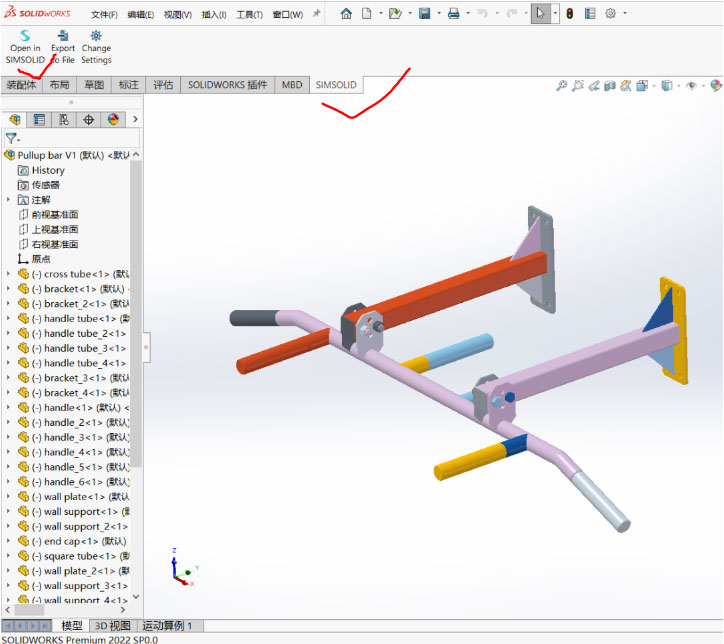Open the ConfigurationManager panel tab
The width and height of the screenshot is (724, 644).
coord(64,120)
